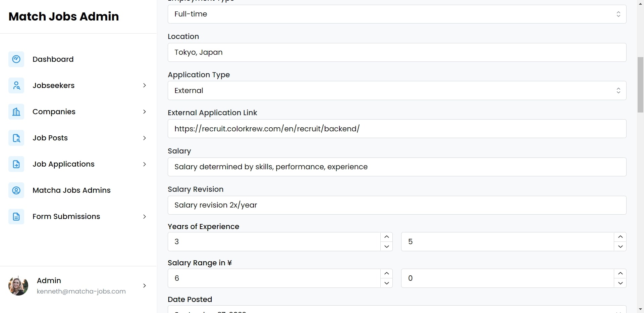644x313 pixels.
Task: Open Form Submissions menu item
Action: pos(78,216)
